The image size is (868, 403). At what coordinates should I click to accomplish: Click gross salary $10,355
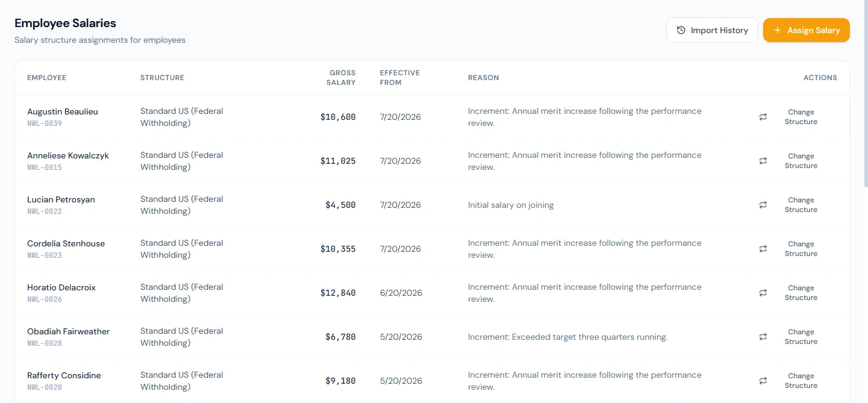(x=338, y=249)
